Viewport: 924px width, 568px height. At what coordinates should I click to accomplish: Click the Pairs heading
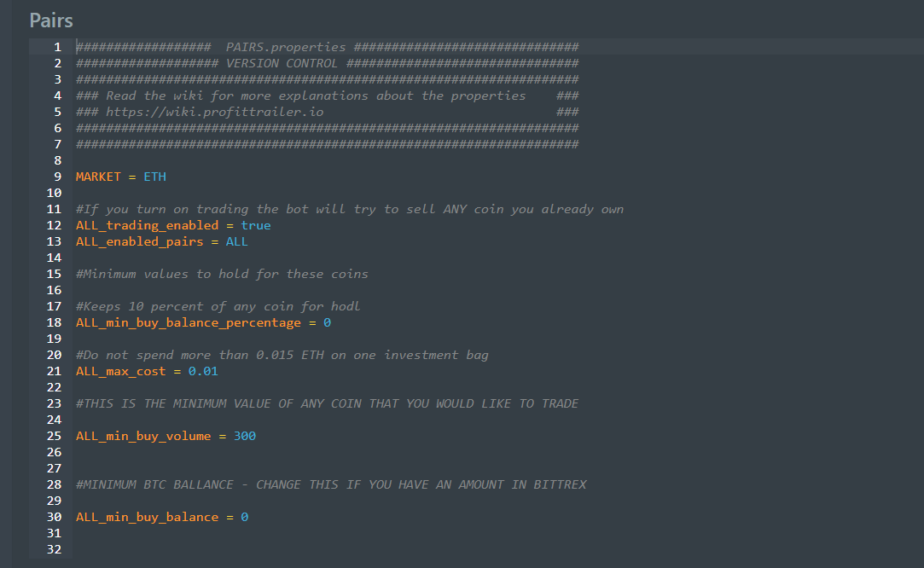pos(51,20)
